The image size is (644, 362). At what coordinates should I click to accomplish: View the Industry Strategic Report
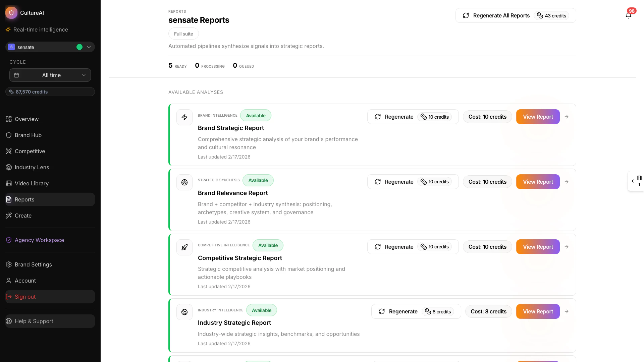click(x=538, y=311)
